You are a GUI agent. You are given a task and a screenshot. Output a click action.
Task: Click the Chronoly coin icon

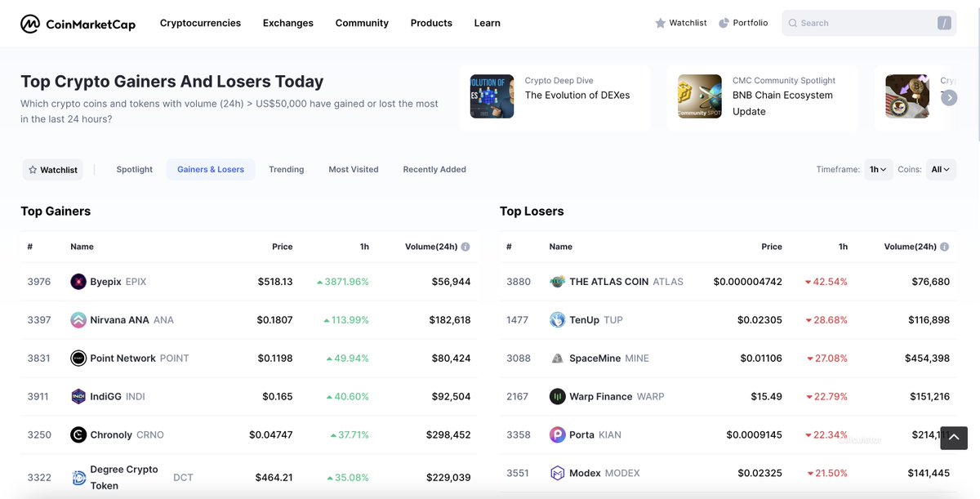click(78, 434)
